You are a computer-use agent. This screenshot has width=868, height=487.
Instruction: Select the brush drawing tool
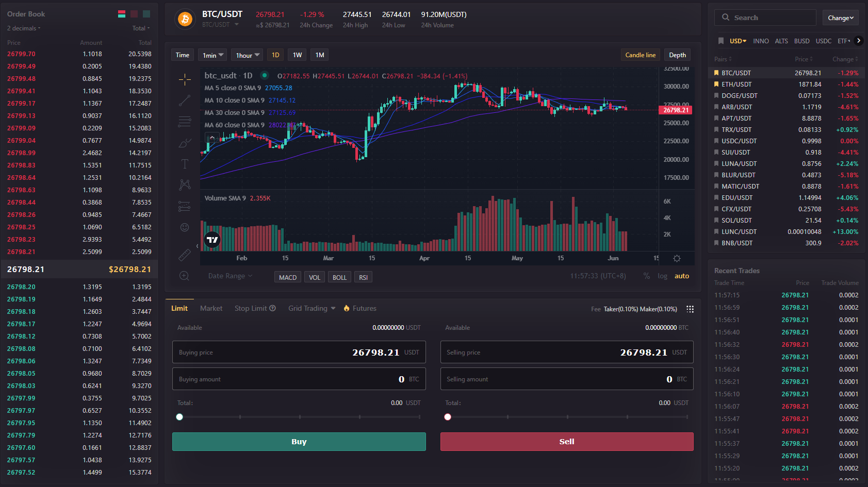point(185,143)
